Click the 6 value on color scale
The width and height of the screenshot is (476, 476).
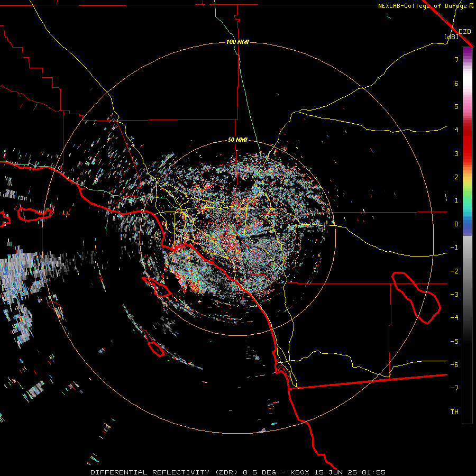456,83
